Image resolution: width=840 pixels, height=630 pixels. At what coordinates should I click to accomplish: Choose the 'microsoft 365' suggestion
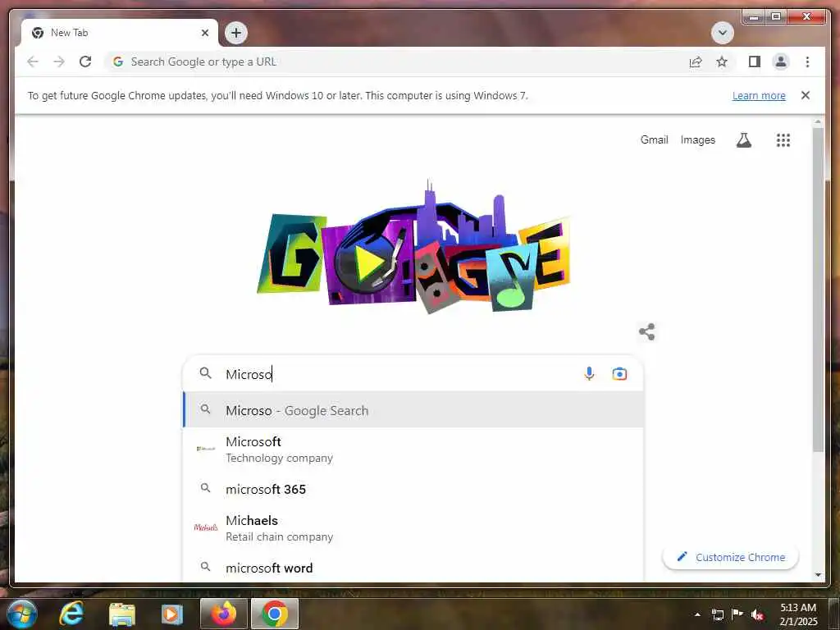coord(413,489)
